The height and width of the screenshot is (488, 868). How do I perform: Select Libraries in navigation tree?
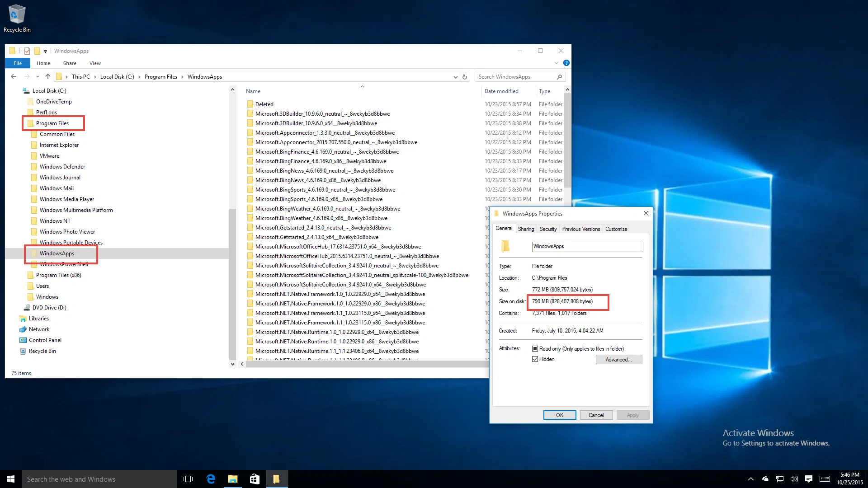coord(39,319)
